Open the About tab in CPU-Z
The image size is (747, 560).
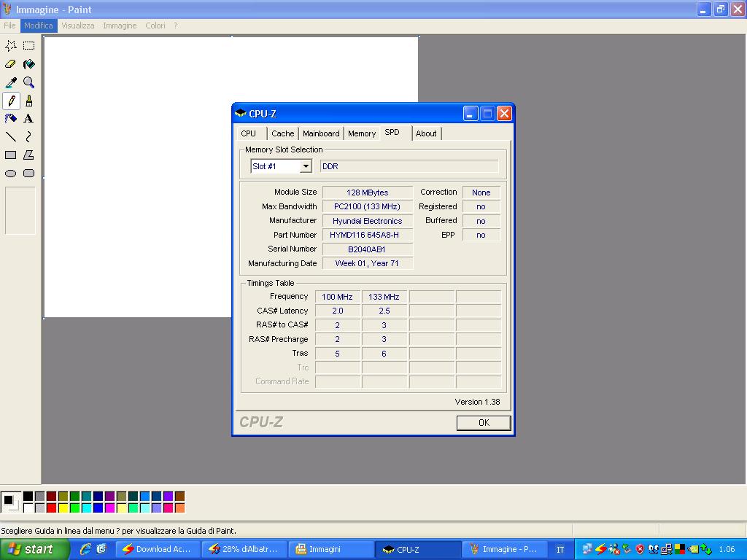426,134
